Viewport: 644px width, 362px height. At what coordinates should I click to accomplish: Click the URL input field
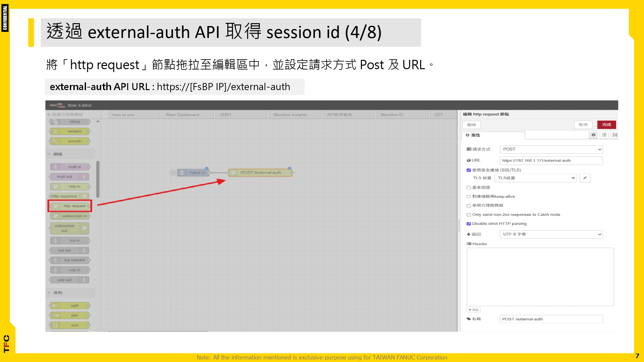[551, 161]
